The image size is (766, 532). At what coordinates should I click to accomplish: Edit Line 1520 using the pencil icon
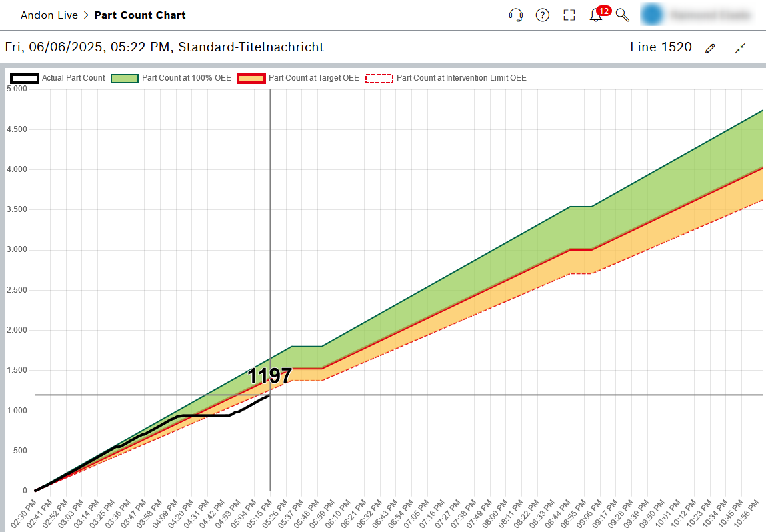tap(709, 48)
